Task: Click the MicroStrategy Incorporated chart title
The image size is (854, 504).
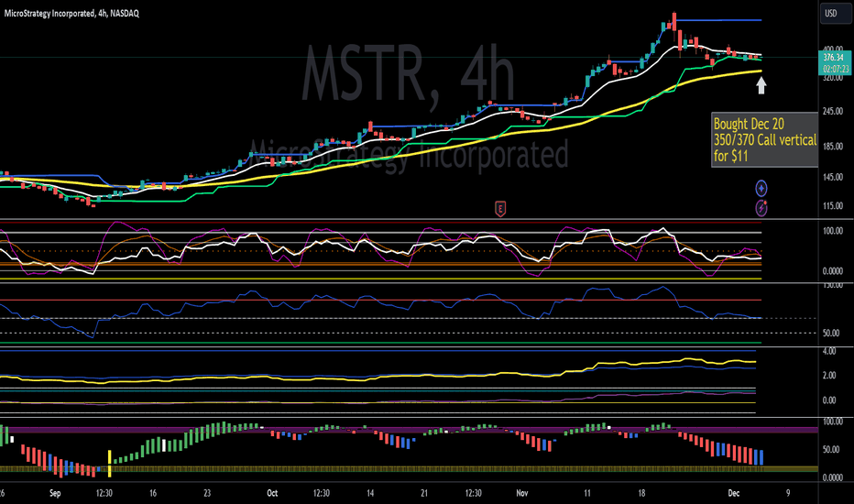Action: (71, 13)
